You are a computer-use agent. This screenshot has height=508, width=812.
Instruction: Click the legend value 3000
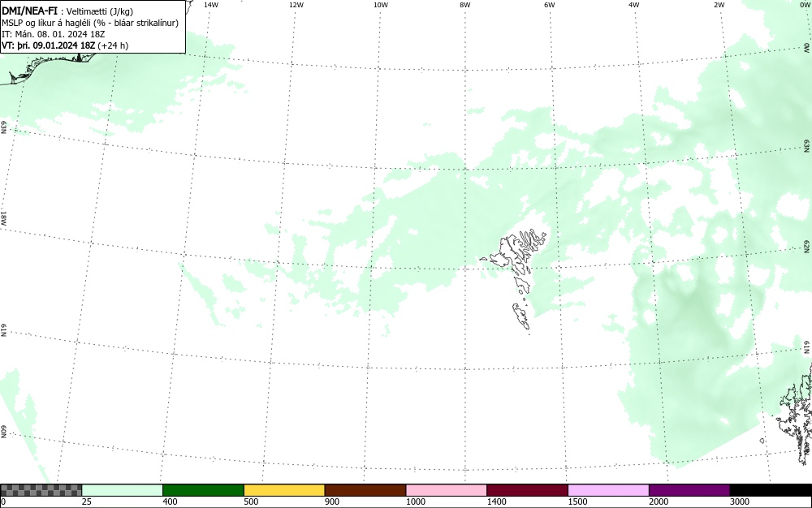tap(740, 502)
